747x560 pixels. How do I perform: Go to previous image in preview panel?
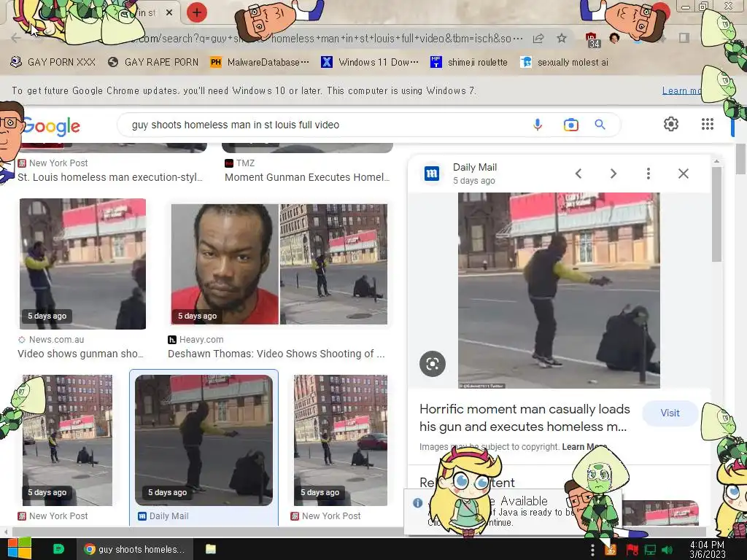578,174
